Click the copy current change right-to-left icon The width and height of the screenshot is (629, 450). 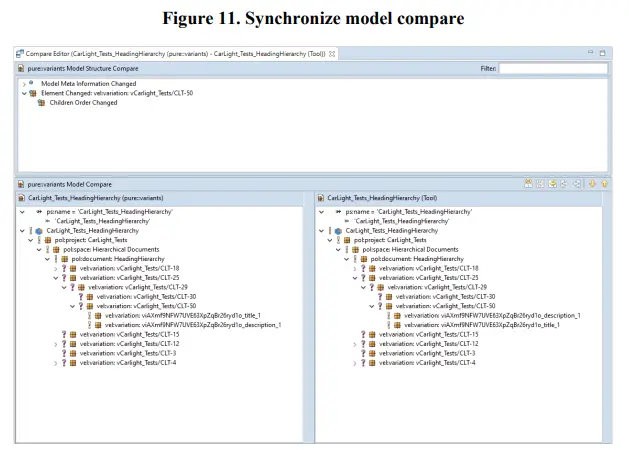click(x=564, y=184)
